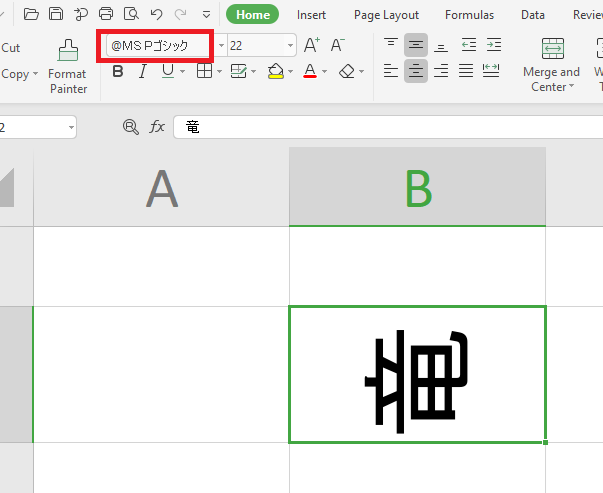
Task: Select the column A header
Action: [161, 187]
